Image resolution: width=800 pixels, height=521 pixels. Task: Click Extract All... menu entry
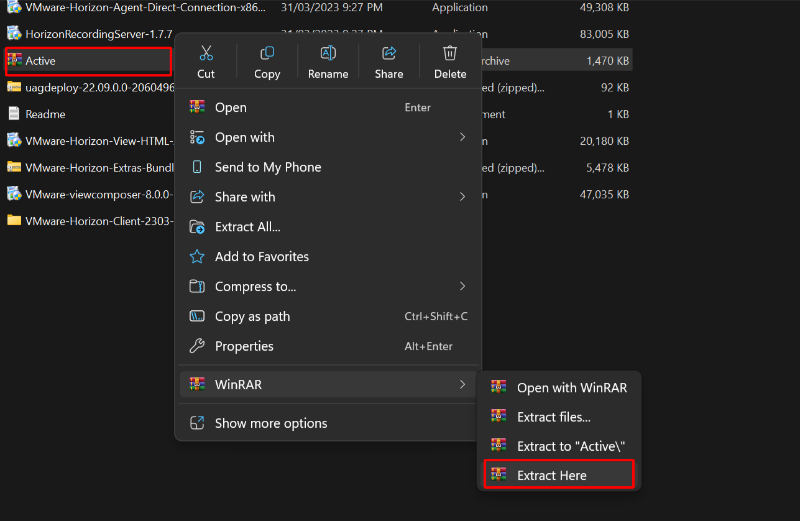click(x=247, y=227)
